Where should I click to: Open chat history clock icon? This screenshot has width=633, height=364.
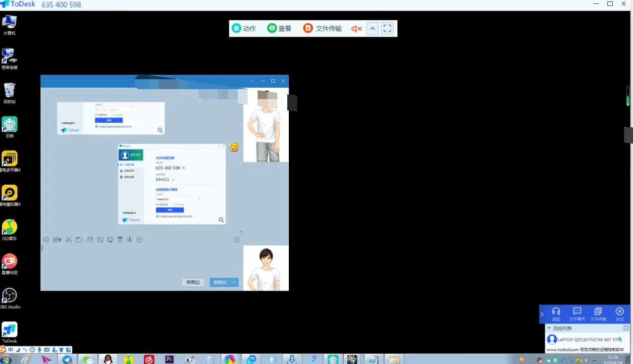237,240
